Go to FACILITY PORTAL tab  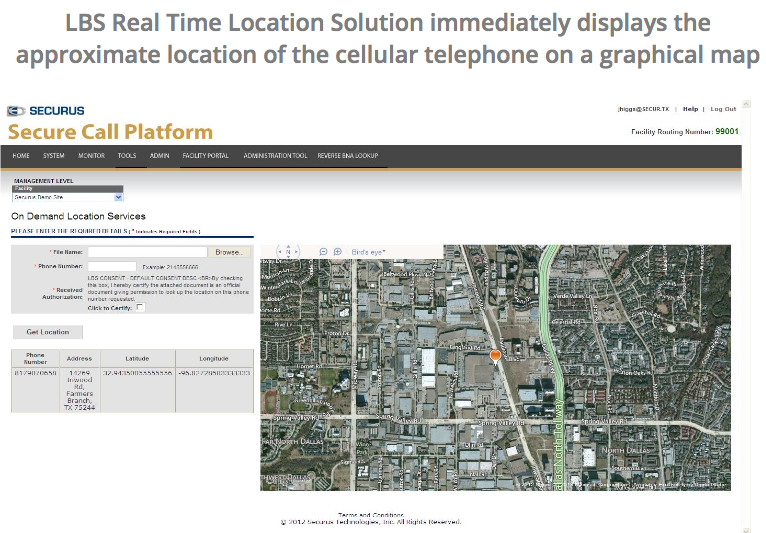point(205,156)
